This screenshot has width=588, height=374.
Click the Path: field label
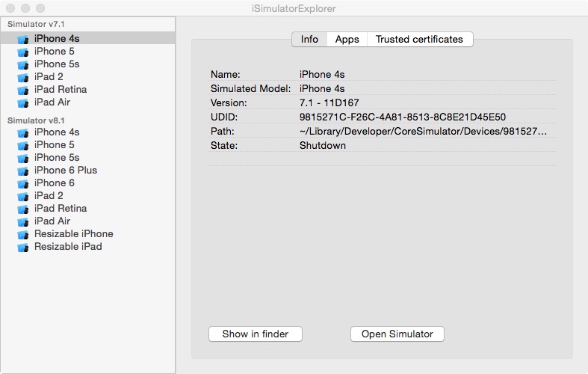(222, 132)
